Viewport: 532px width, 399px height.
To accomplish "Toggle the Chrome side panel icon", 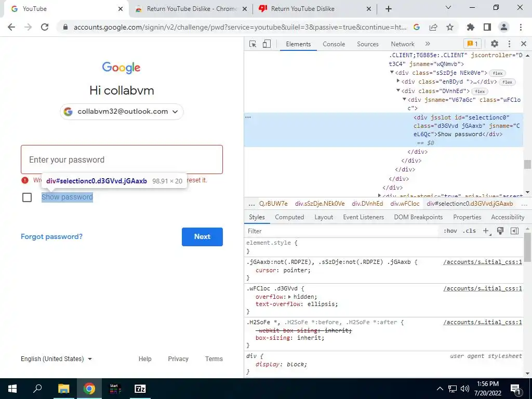I will click(487, 27).
